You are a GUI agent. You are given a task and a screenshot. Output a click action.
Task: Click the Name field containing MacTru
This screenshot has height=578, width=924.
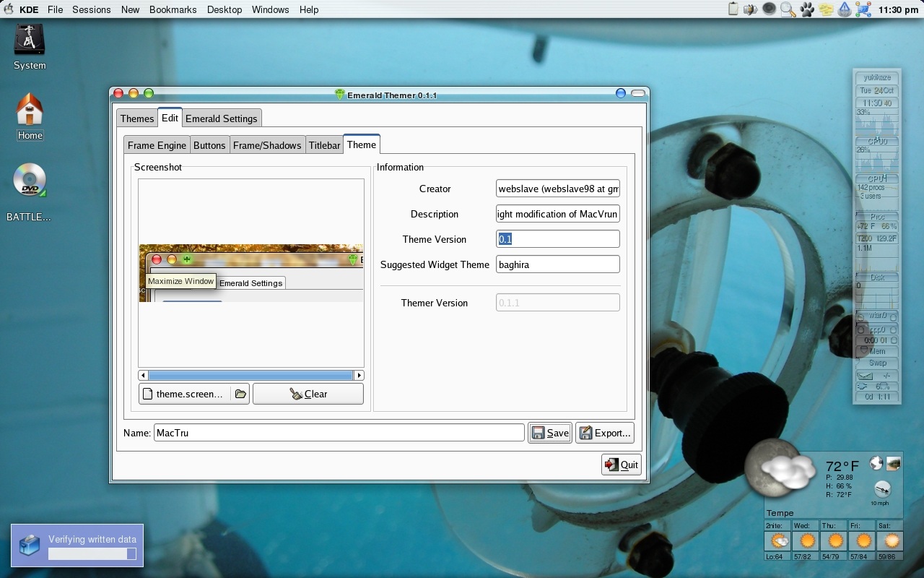[x=339, y=433]
